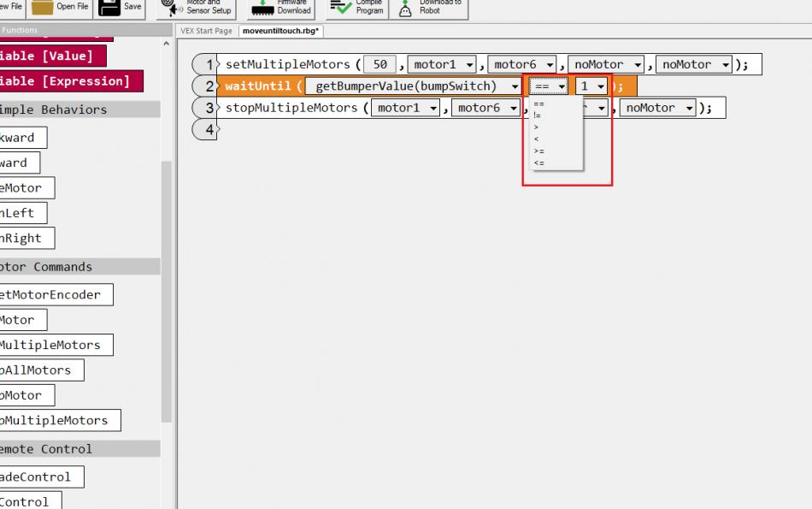
Task: Click the forward function block
Action: click(x=20, y=163)
